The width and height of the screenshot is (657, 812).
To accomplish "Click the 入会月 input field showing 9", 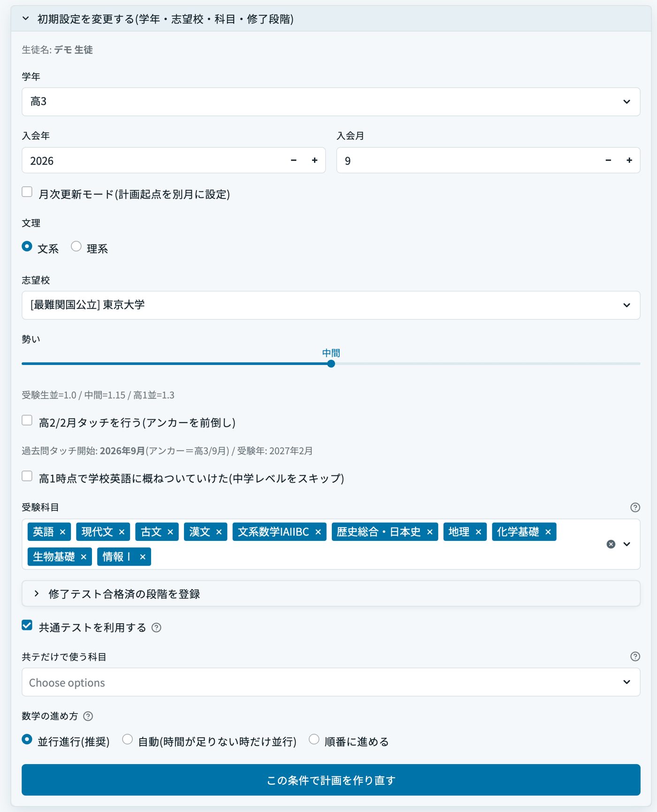I will click(467, 160).
